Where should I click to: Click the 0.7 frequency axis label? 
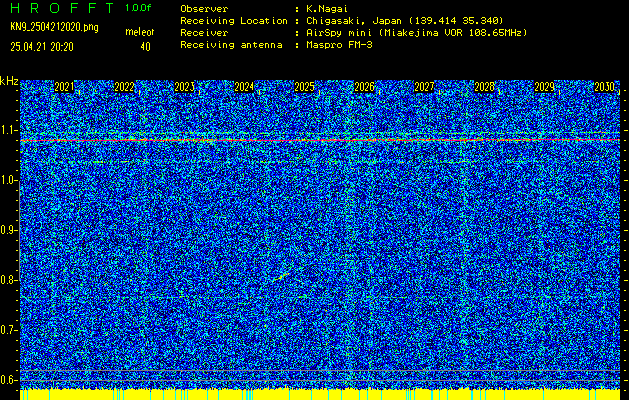(x=8, y=330)
